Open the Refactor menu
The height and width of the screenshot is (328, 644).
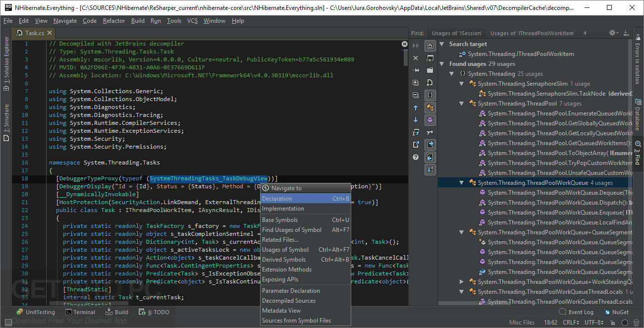coord(114,21)
